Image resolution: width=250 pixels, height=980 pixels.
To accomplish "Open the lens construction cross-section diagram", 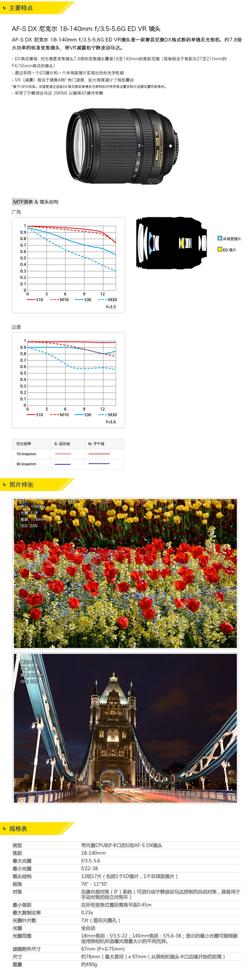I will [x=171, y=242].
